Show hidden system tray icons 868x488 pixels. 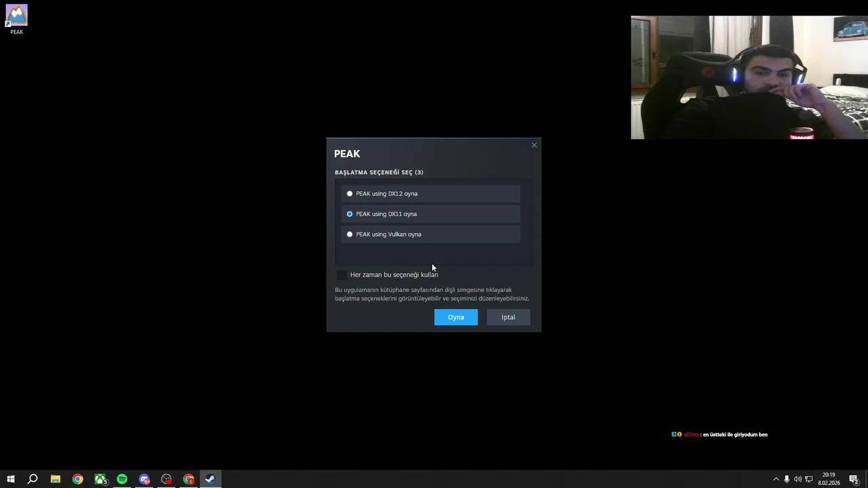[776, 479]
